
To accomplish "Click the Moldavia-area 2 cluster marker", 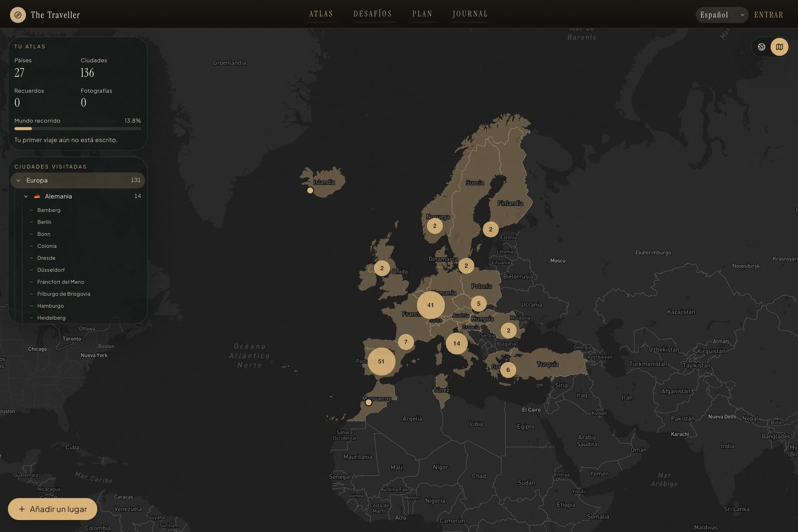I will [x=508, y=331].
